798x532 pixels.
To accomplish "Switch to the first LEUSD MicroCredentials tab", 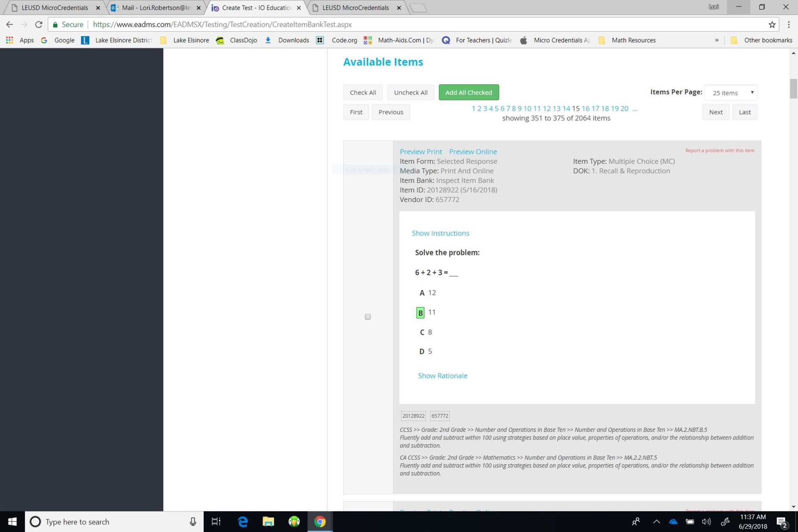I will [x=55, y=8].
